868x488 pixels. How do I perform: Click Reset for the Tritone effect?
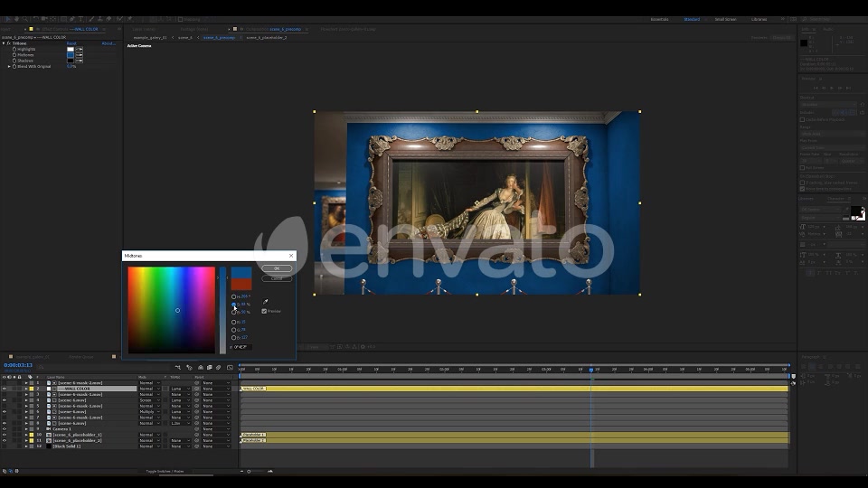coord(71,43)
